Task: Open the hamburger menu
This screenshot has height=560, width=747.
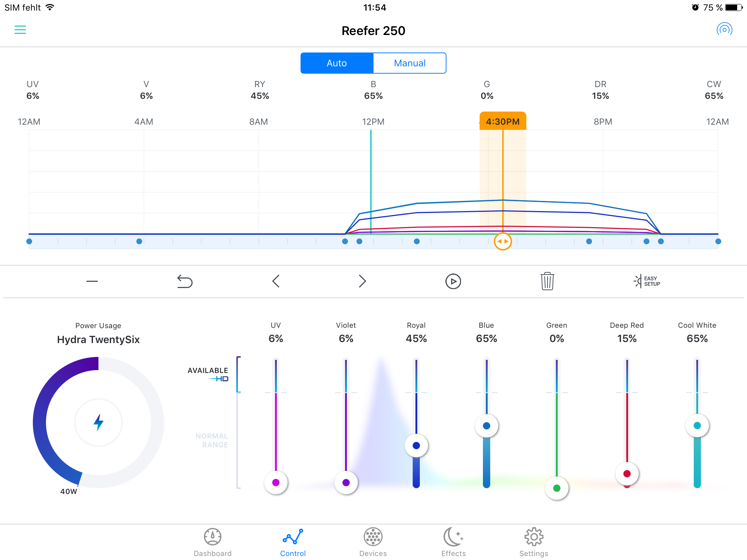Action: [20, 30]
